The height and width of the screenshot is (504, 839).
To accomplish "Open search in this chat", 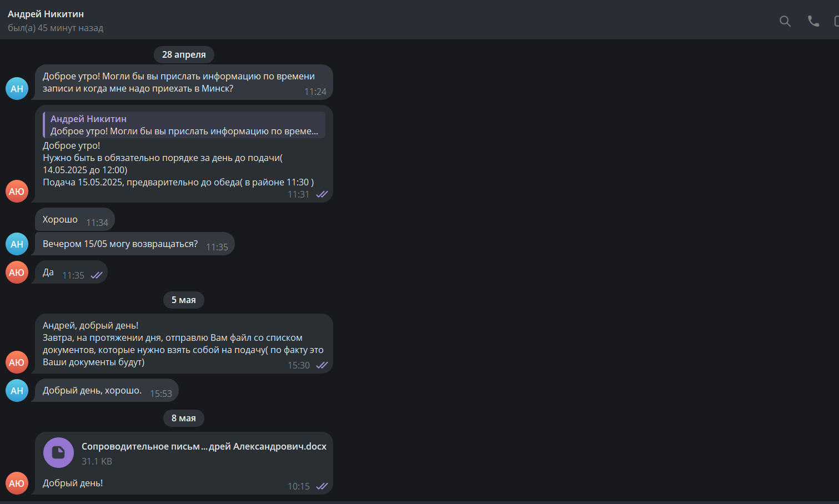I will 785,21.
